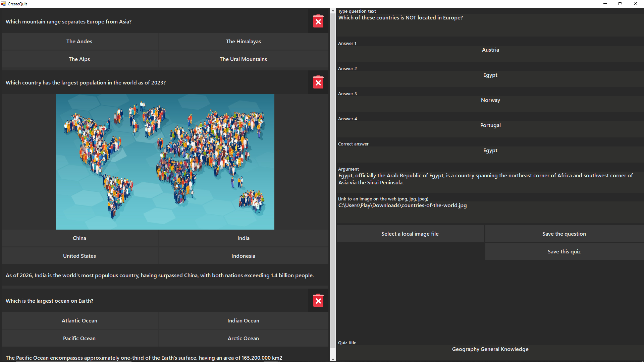Choose the India answer option
This screenshot has height=362, width=644.
[243, 238]
